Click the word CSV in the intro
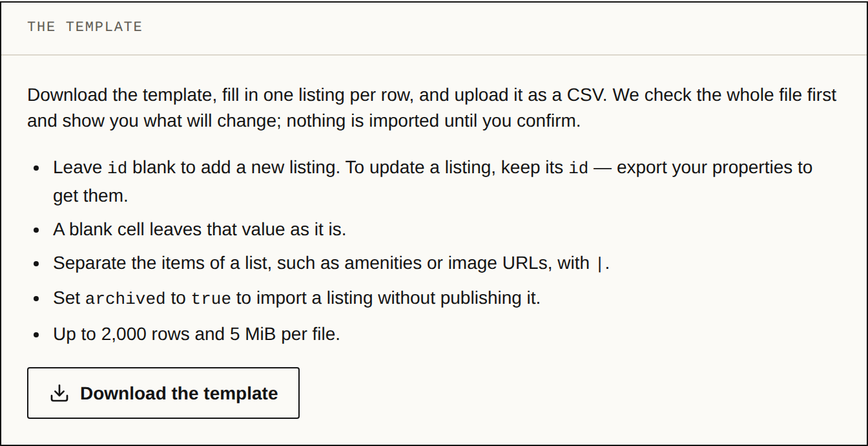 586,95
